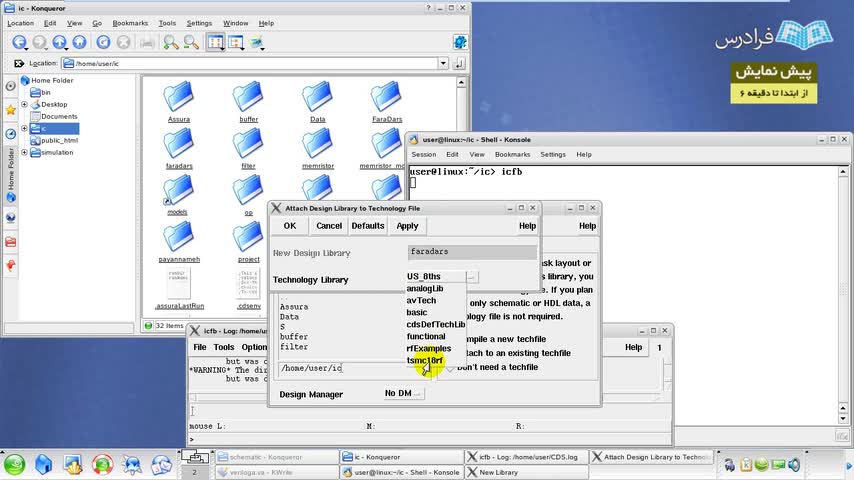Click the KDE gear icon in Konqueror
The image size is (854, 480).
click(460, 42)
